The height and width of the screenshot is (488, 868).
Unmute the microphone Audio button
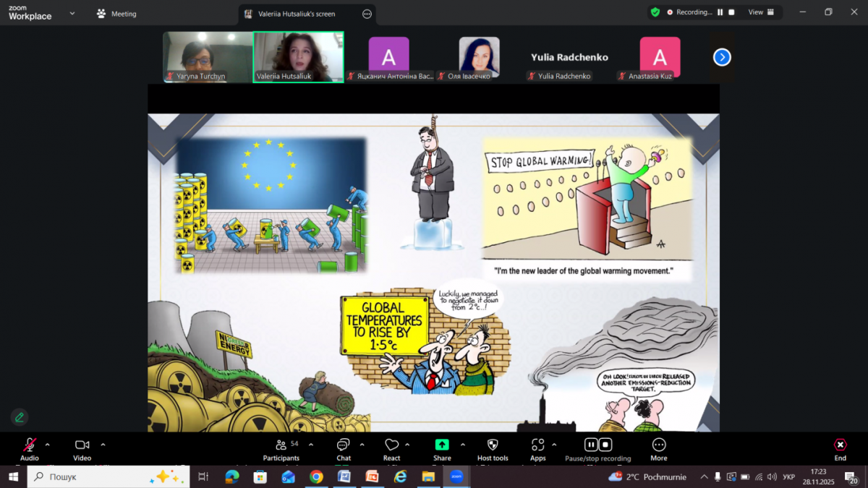(30, 445)
